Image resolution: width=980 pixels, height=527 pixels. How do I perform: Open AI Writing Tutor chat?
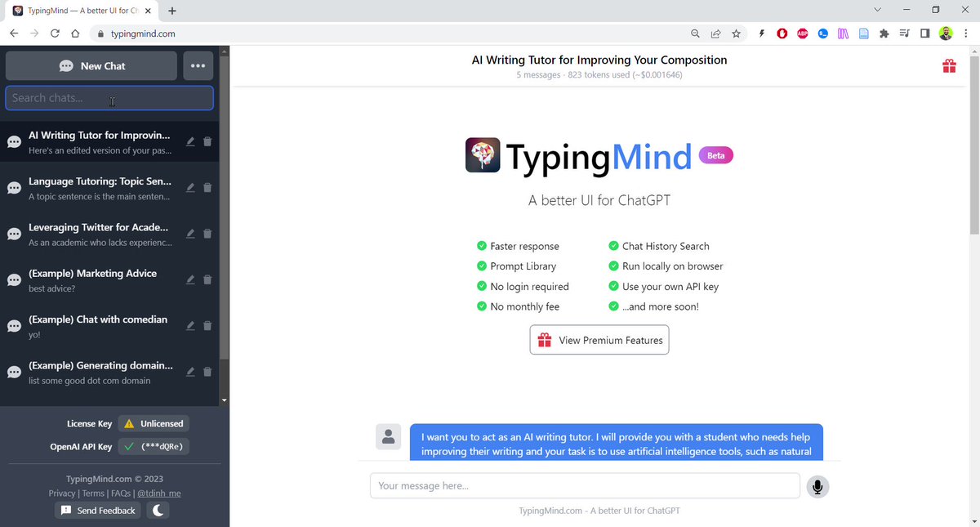click(x=109, y=142)
